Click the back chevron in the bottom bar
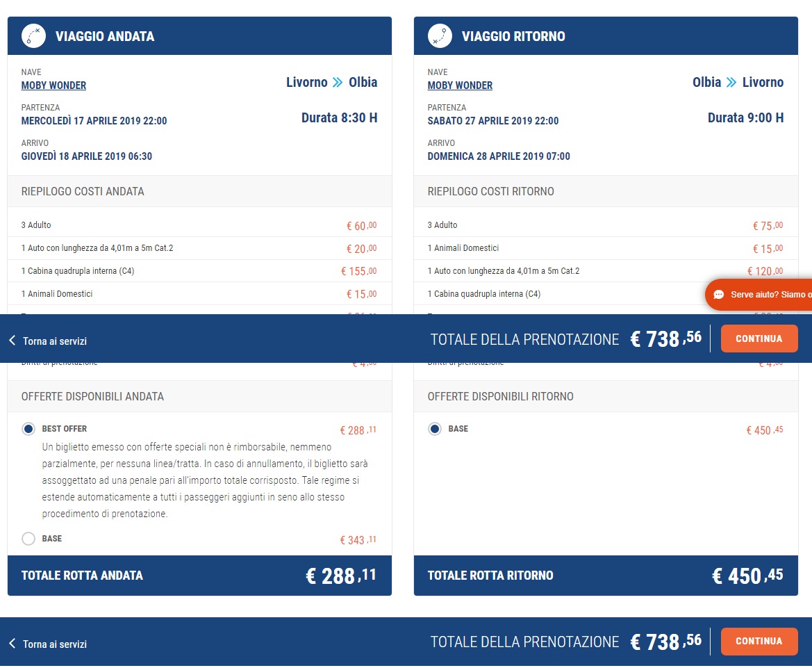812x668 pixels. [x=12, y=644]
